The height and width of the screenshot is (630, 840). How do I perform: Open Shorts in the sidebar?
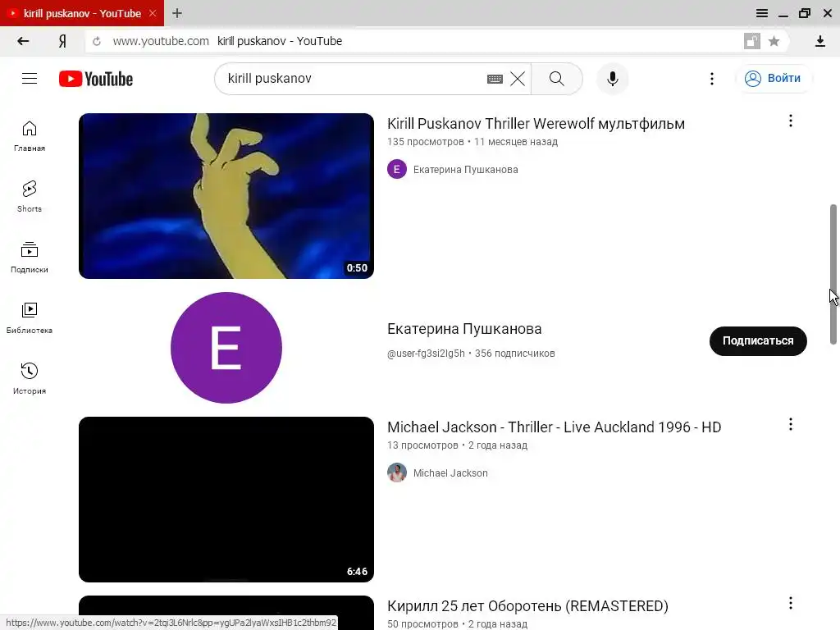[x=30, y=197]
